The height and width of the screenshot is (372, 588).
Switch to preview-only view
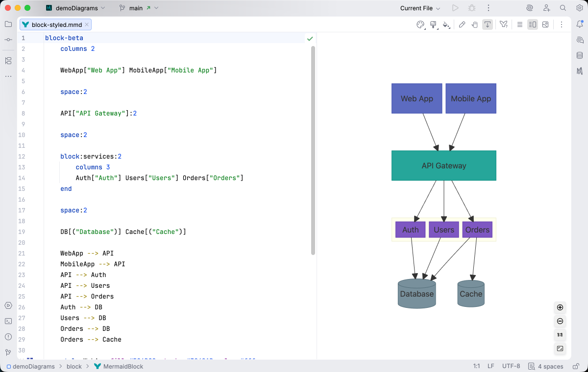545,24
